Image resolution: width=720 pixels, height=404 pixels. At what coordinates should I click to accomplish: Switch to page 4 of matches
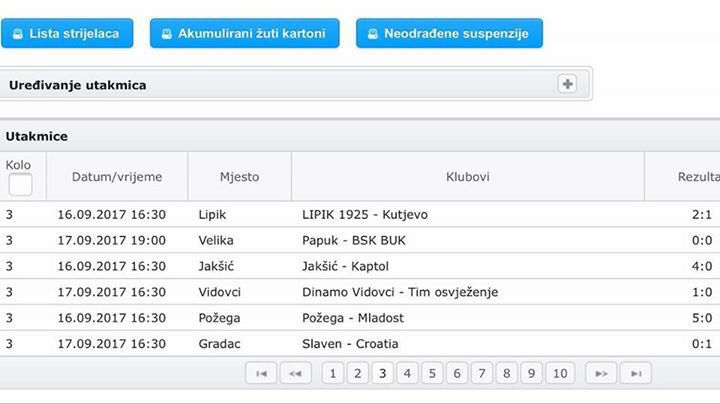(x=406, y=373)
